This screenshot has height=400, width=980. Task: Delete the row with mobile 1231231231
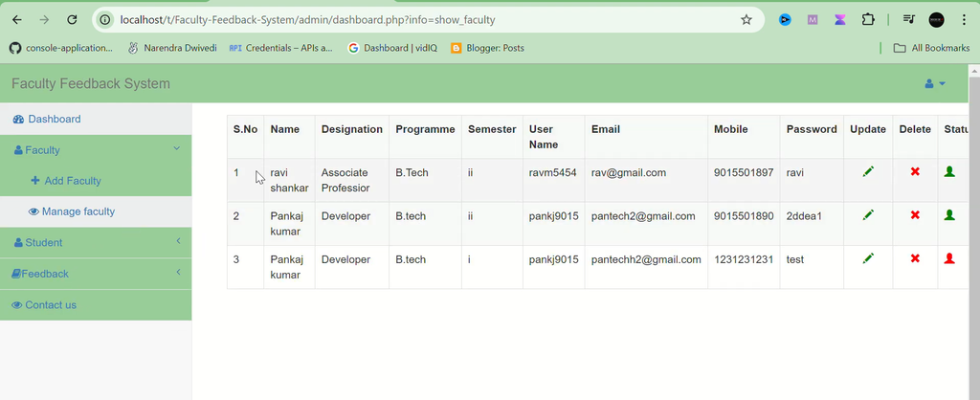pyautogui.click(x=915, y=258)
